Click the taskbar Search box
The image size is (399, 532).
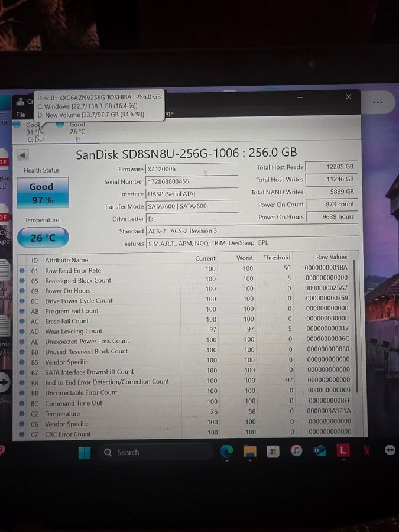tap(155, 452)
